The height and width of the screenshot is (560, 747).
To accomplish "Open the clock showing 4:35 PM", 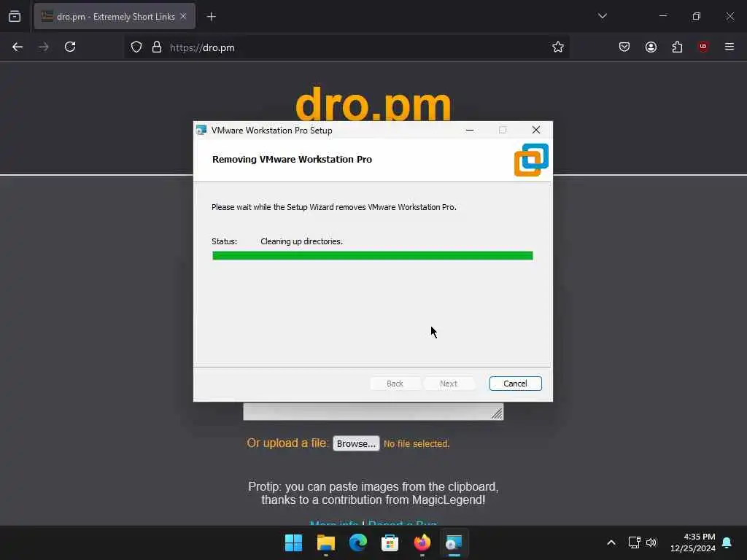I will click(693, 542).
